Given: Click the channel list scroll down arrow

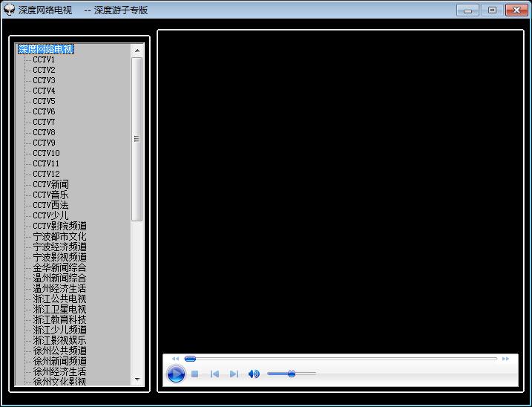Looking at the screenshot, I should [x=137, y=379].
